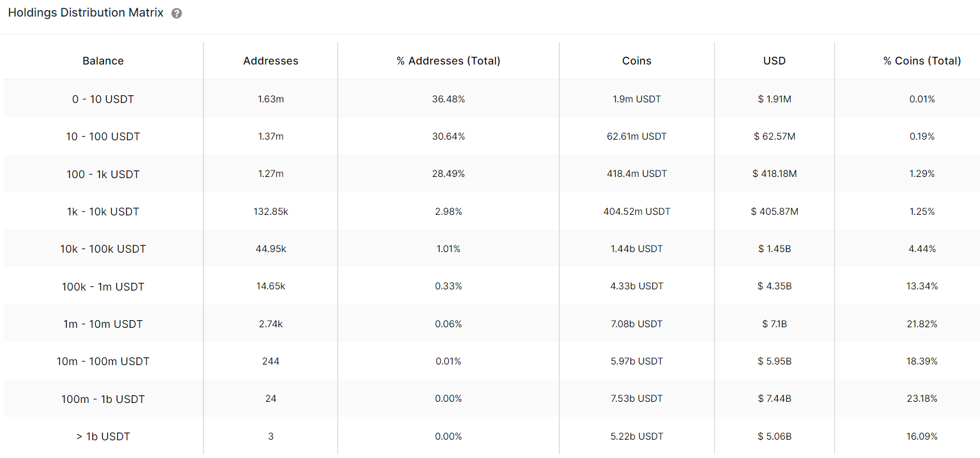Select the 1m - 10m USDT row label
Screen dimensions: 980x458
click(103, 324)
